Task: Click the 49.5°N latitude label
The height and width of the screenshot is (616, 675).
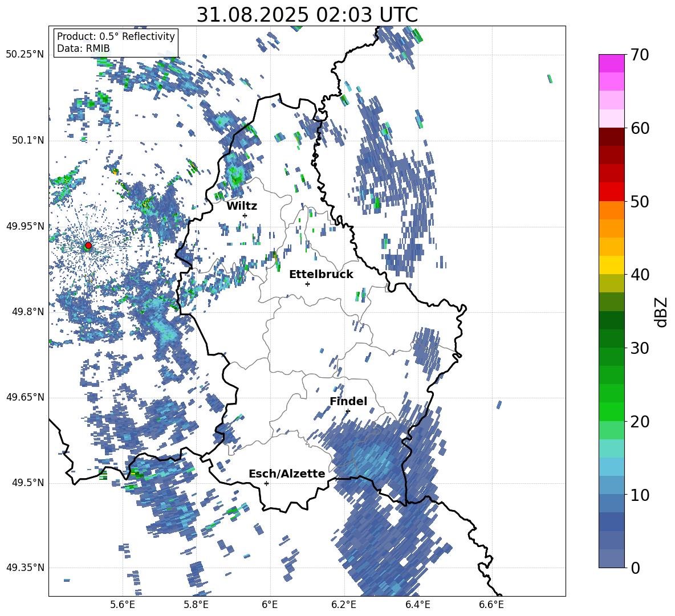Action: pyautogui.click(x=28, y=483)
